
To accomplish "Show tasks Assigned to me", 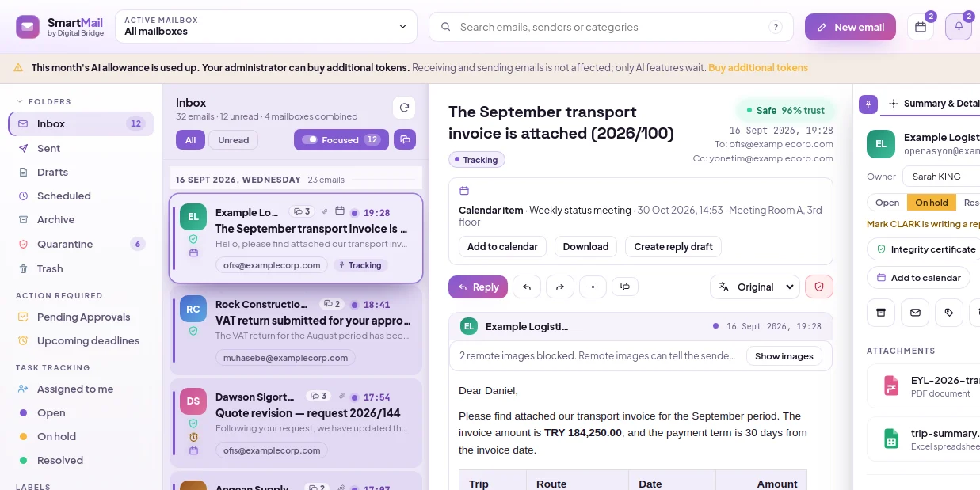I will (x=81, y=389).
